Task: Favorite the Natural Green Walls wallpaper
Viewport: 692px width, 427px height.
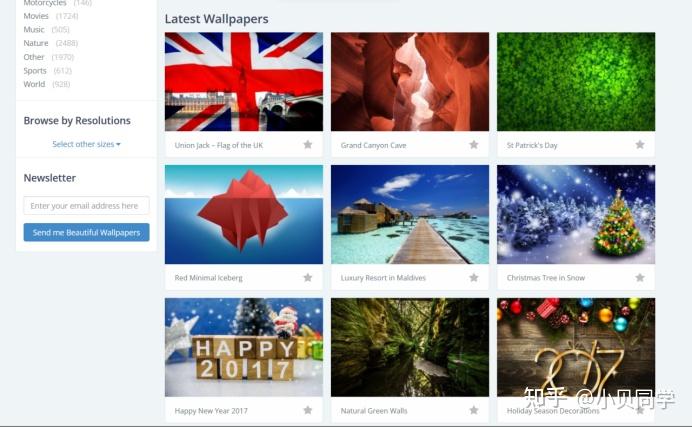Action: click(474, 410)
